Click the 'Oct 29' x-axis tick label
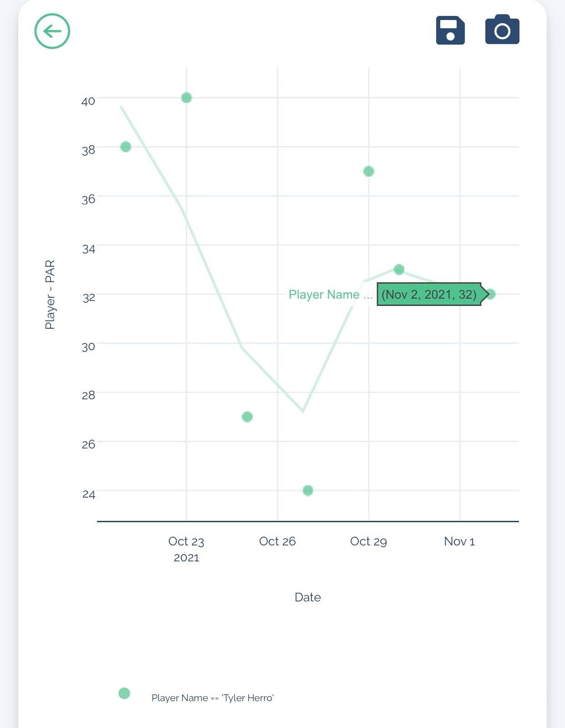The width and height of the screenshot is (565, 728). point(368,541)
